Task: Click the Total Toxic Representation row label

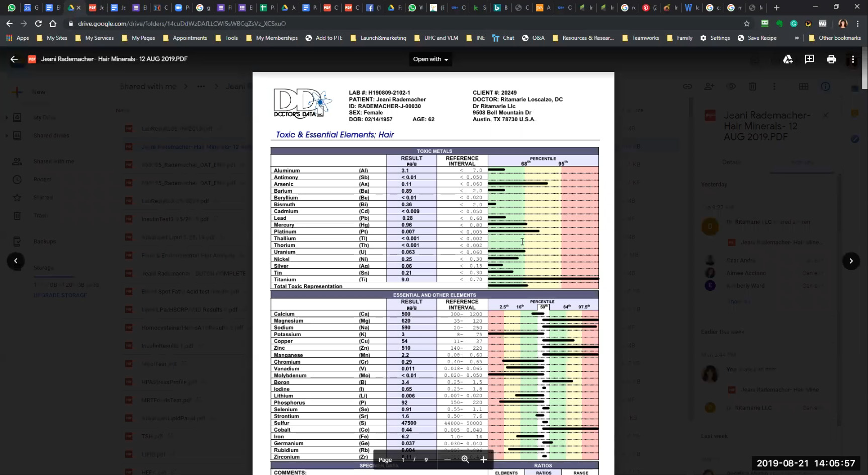Action: click(308, 286)
